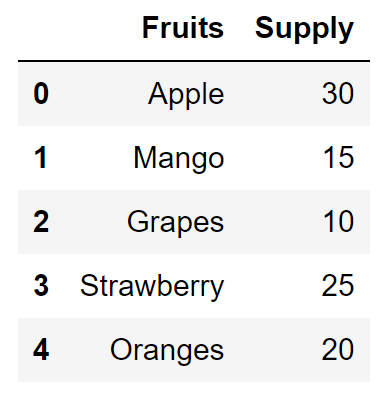Select the Grapes cell
Image resolution: width=387 pixels, height=397 pixels.
click(x=175, y=223)
